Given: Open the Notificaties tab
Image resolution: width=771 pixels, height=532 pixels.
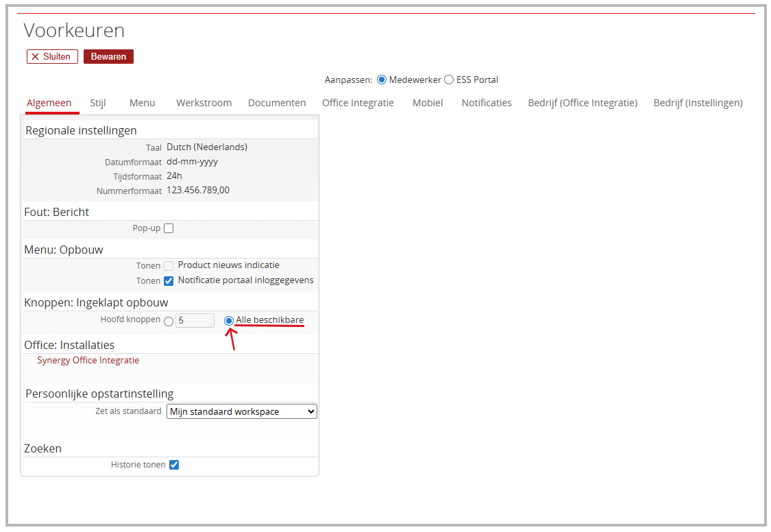Looking at the screenshot, I should [487, 103].
